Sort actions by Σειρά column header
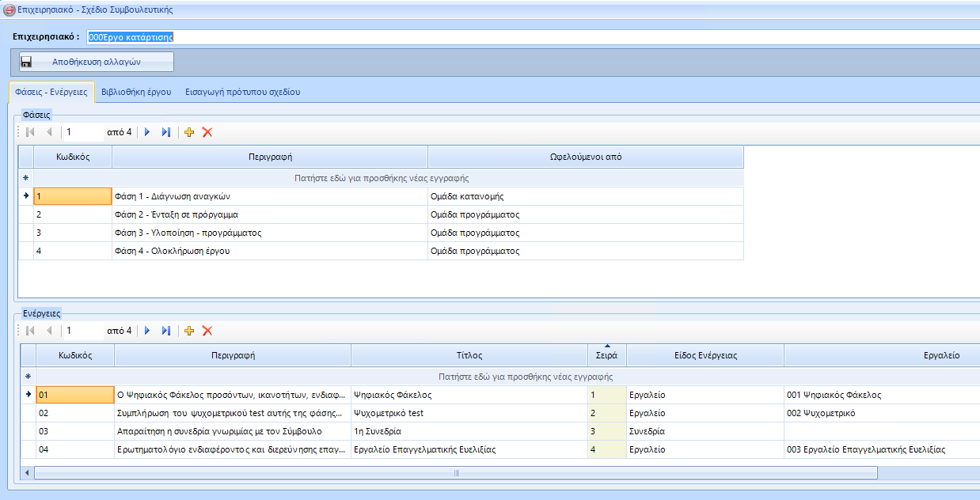Viewport: 980px width, 500px height. (x=606, y=356)
